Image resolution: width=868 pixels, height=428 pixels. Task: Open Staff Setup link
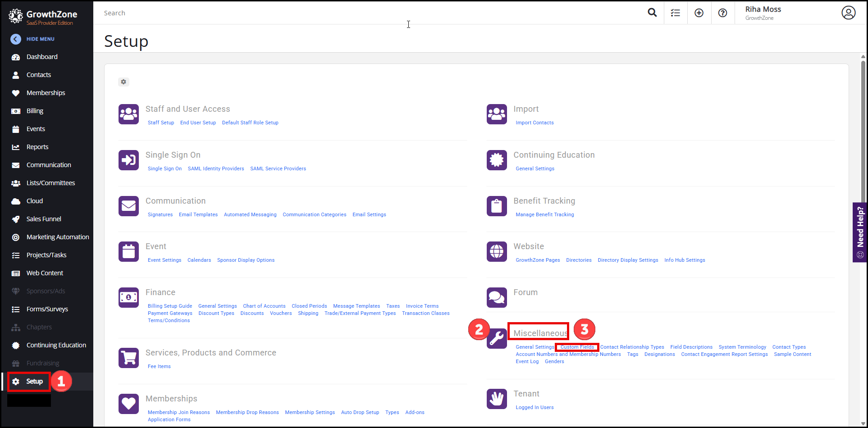(160, 123)
